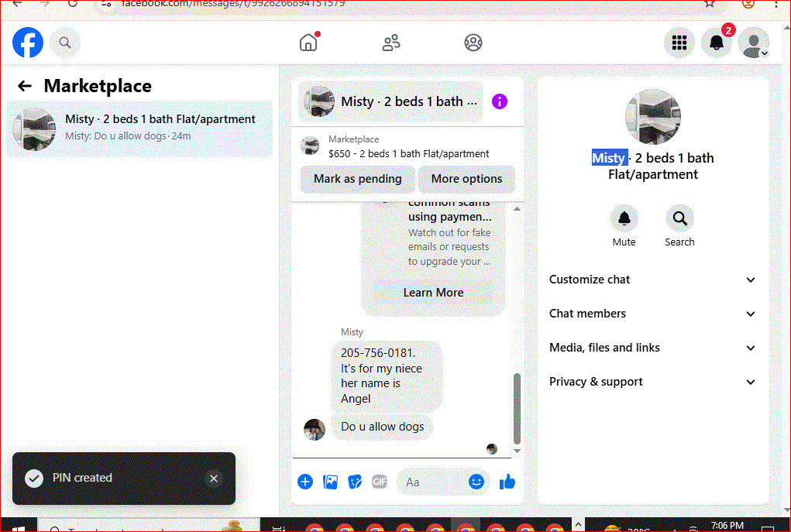Reload the page in browser
This screenshot has height=532, width=791.
(72, 4)
